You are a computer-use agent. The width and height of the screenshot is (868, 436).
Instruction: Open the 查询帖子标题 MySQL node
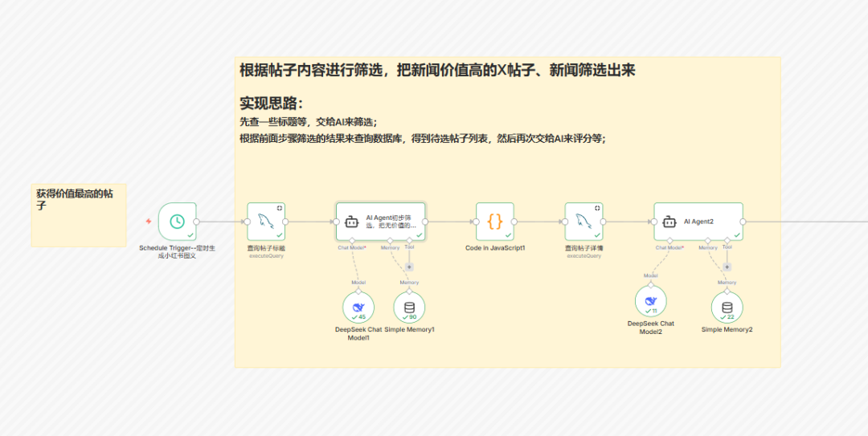[266, 222]
